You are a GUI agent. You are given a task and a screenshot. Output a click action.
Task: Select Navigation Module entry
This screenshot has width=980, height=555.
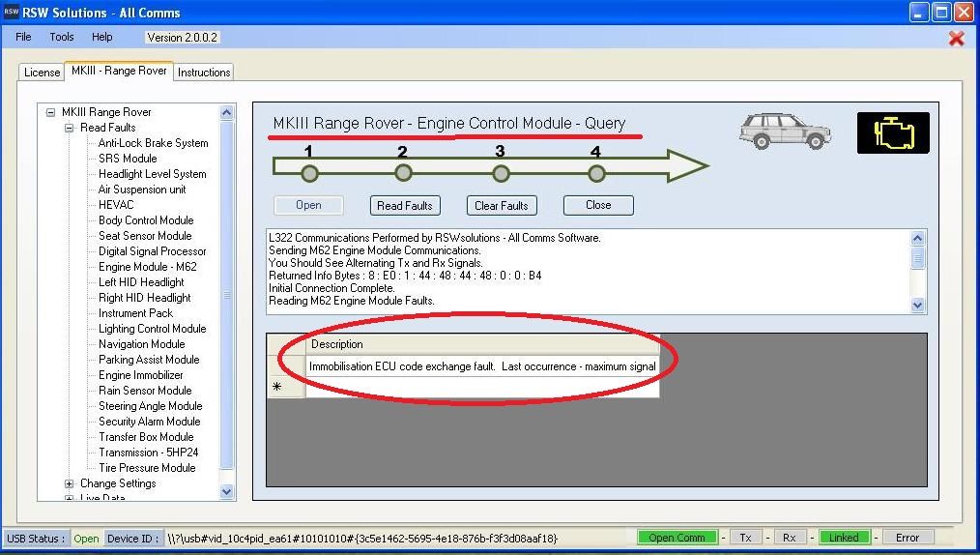[x=141, y=344]
